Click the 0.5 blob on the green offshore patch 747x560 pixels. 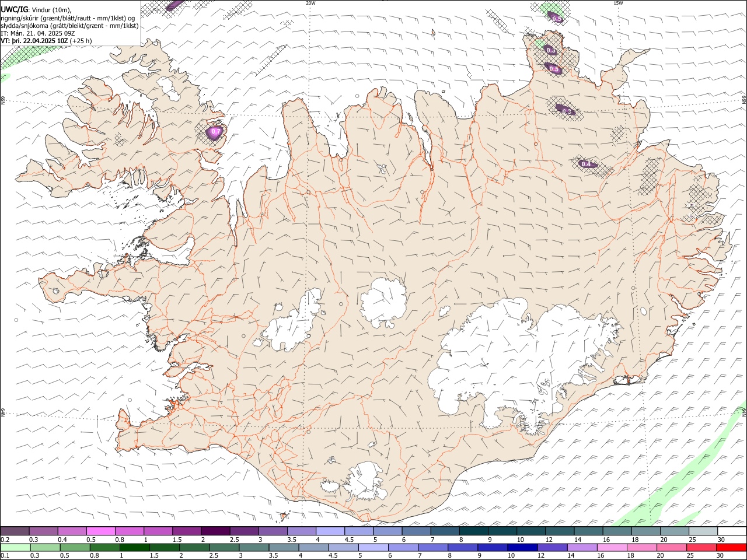556,17
